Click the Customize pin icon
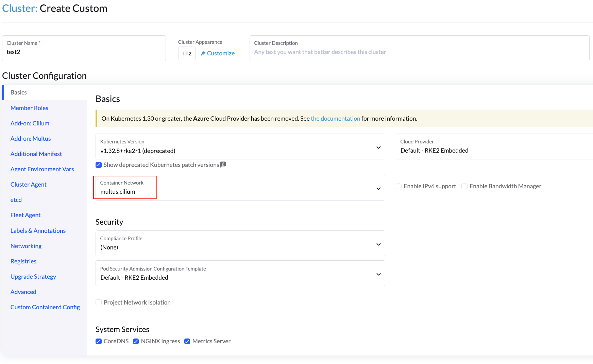The image size is (593, 364). [203, 53]
